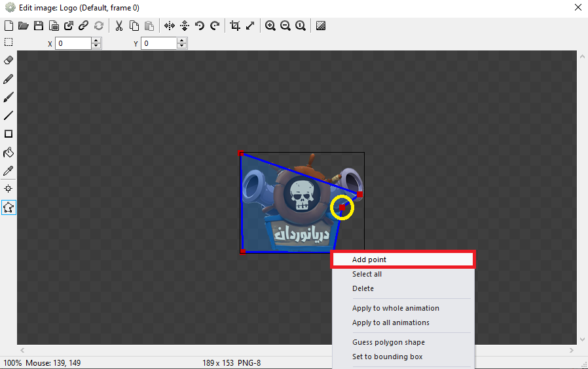
Task: Decrease the Y value with down arrow
Action: click(x=182, y=46)
